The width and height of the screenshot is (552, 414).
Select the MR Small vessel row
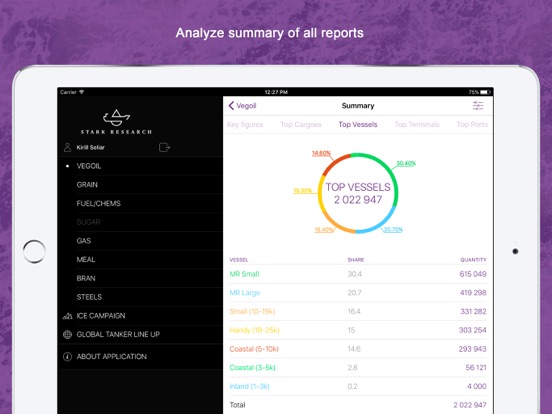tap(358, 274)
